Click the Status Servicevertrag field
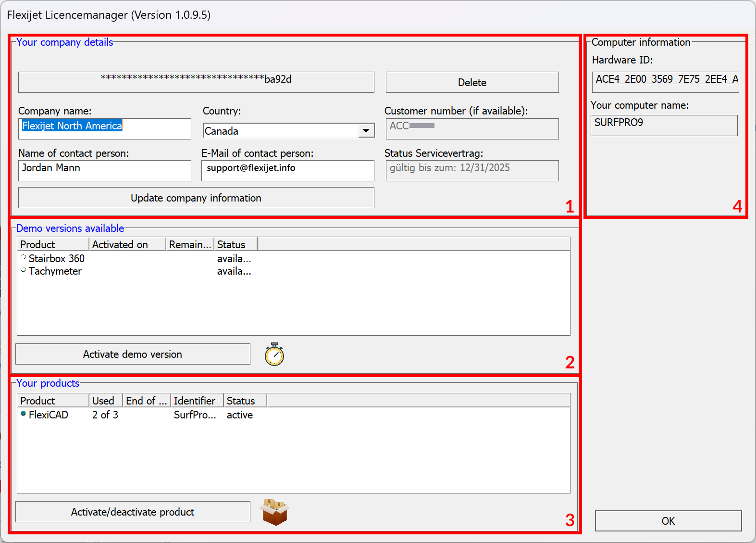 pyautogui.click(x=472, y=171)
